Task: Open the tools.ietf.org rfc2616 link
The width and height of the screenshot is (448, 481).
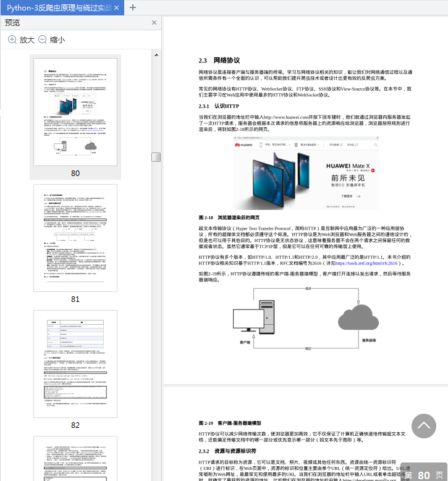Action: coord(366,263)
